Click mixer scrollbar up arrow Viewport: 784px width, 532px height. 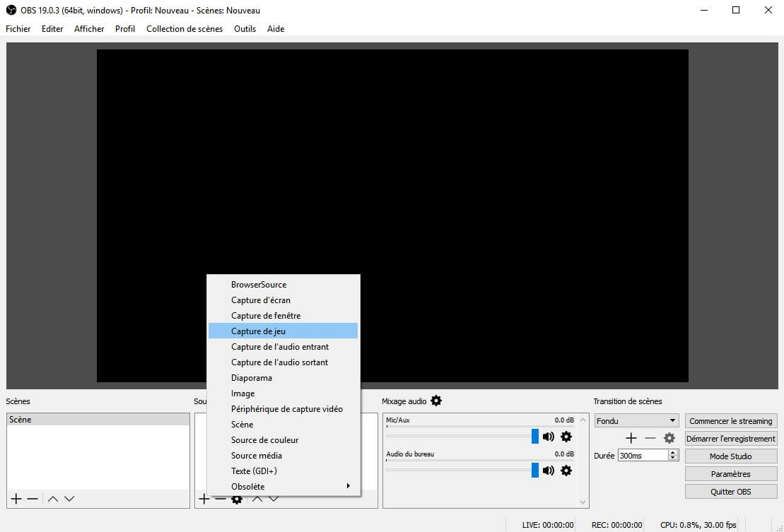point(583,420)
